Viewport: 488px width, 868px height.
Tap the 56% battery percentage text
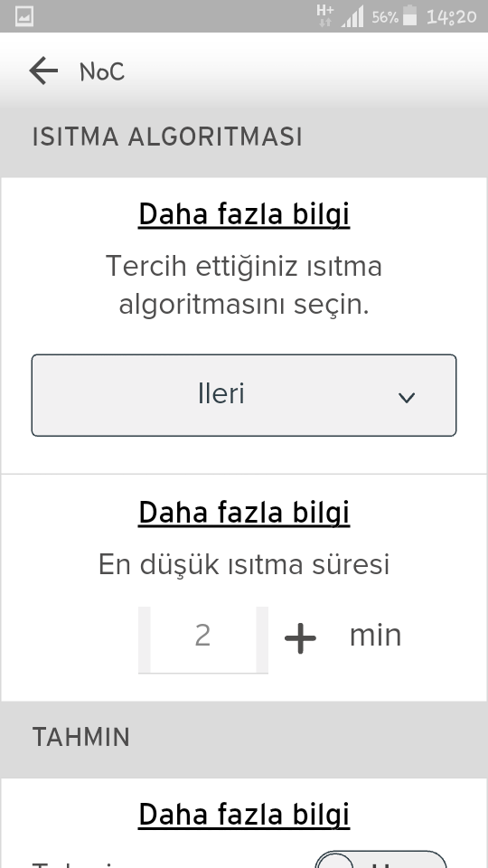coord(385,17)
